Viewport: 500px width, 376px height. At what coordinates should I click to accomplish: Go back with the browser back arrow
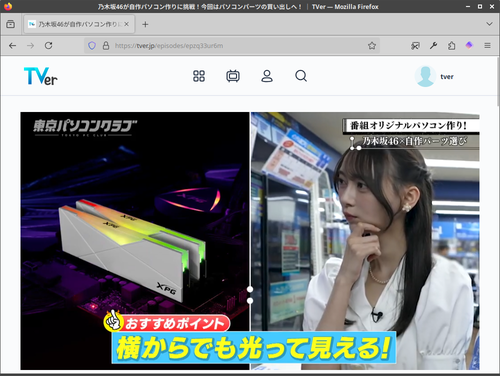[13, 46]
